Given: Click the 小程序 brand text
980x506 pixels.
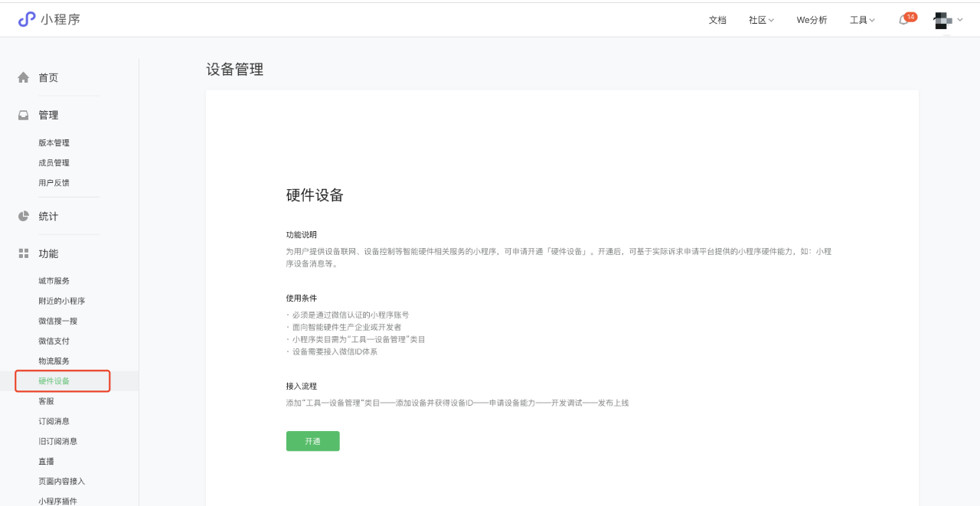Looking at the screenshot, I should (60, 20).
